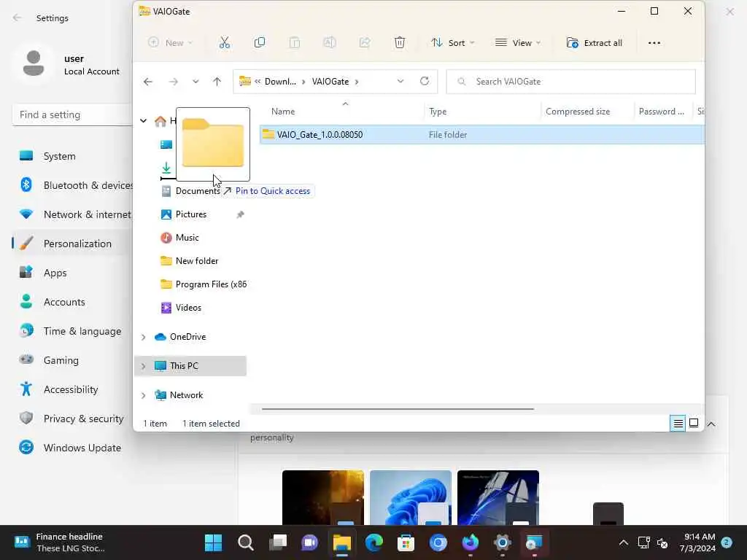The height and width of the screenshot is (560, 747).
Task: Collapse the Home tree node
Action: point(144,121)
